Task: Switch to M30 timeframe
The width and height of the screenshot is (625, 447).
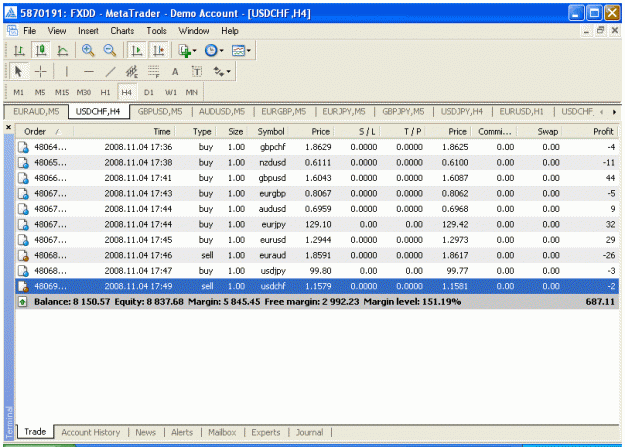Action: [84, 93]
